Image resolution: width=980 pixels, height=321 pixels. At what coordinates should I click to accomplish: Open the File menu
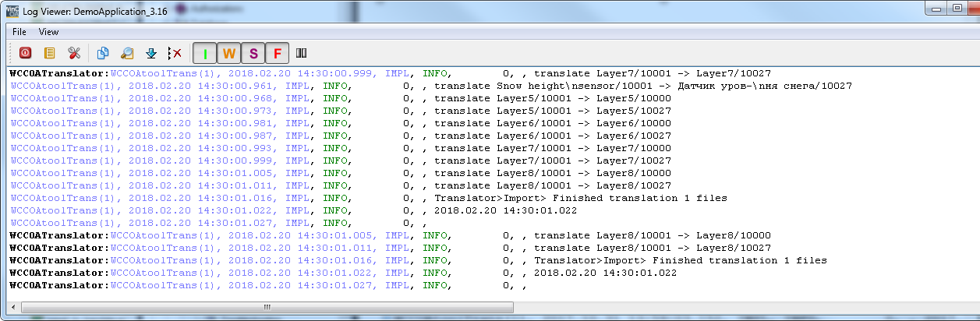19,32
